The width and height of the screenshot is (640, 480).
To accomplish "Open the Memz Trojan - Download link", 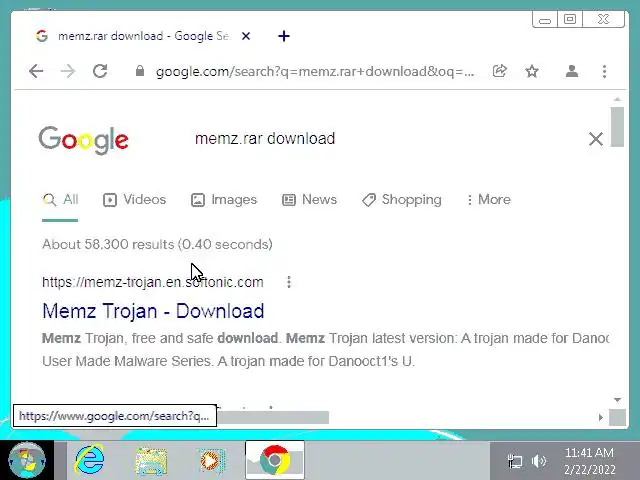I will click(153, 311).
